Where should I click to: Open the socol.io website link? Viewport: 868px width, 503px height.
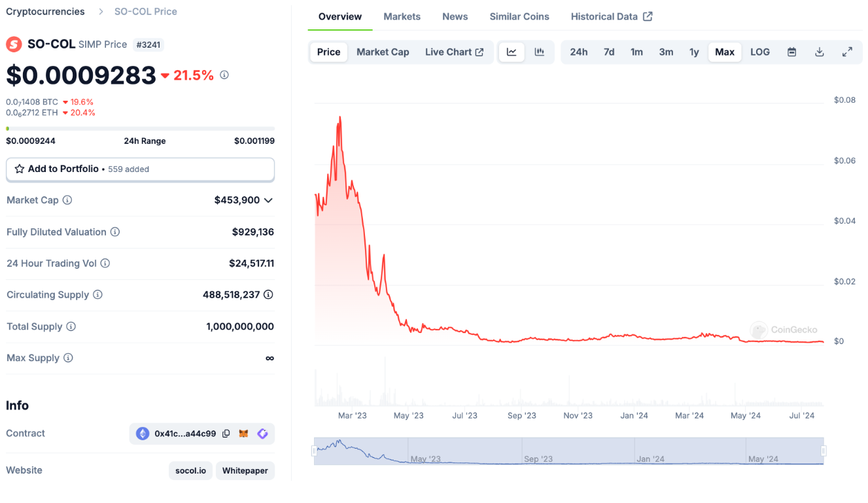pos(190,471)
